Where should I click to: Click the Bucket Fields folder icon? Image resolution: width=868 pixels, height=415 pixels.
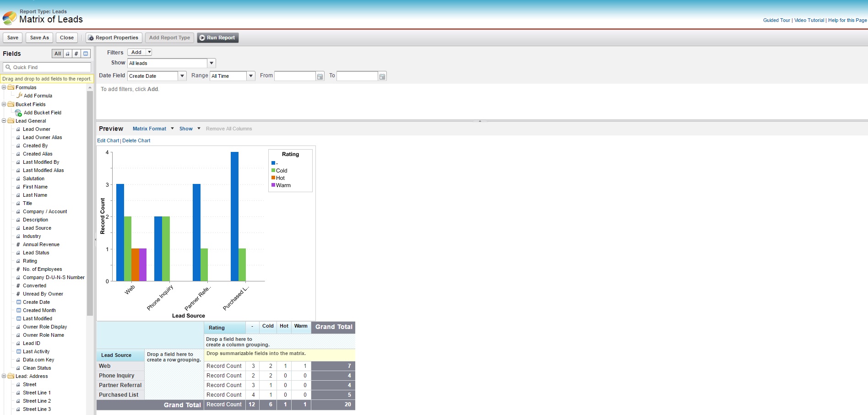click(x=11, y=104)
